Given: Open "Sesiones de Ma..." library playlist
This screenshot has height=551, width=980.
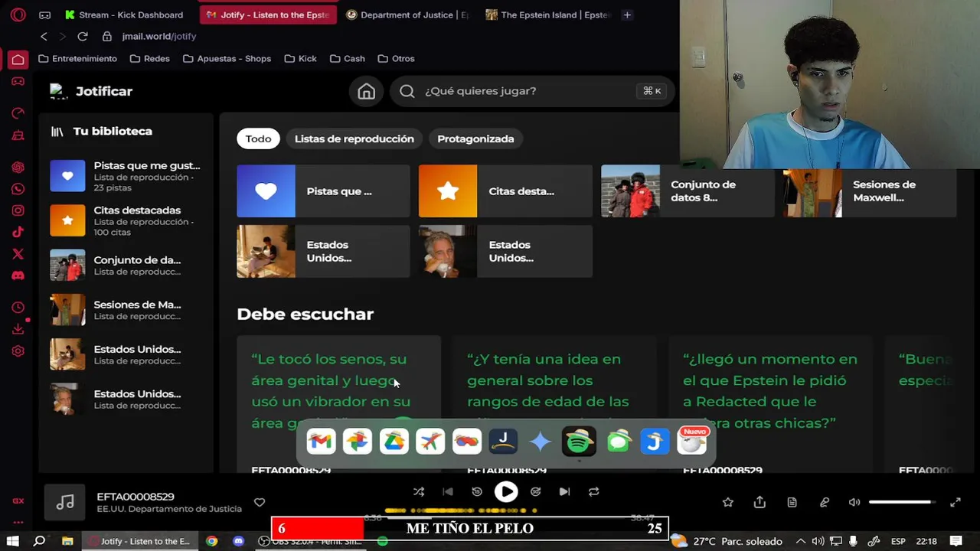Looking at the screenshot, I should [126, 310].
